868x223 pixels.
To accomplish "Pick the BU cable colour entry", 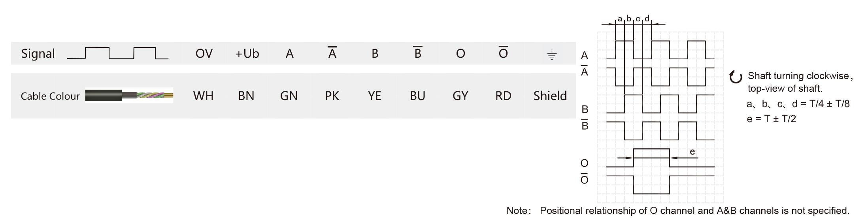I will [x=417, y=96].
